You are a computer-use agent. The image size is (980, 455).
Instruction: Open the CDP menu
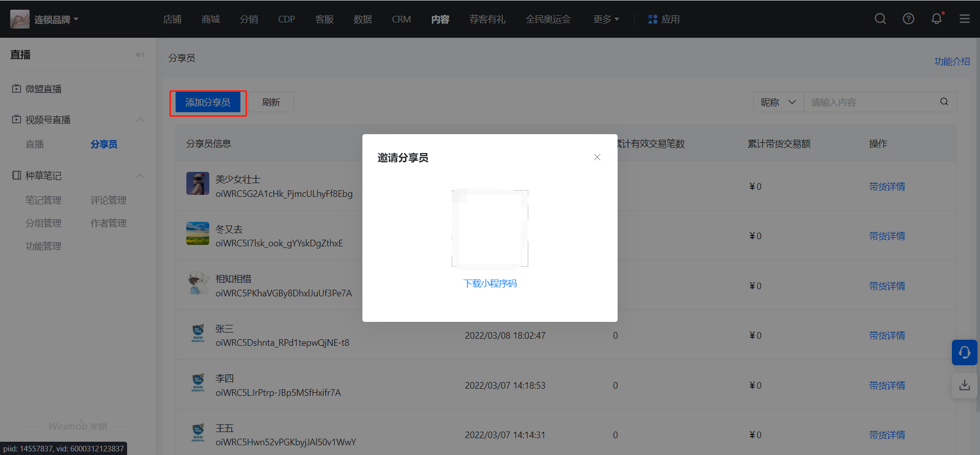(286, 19)
